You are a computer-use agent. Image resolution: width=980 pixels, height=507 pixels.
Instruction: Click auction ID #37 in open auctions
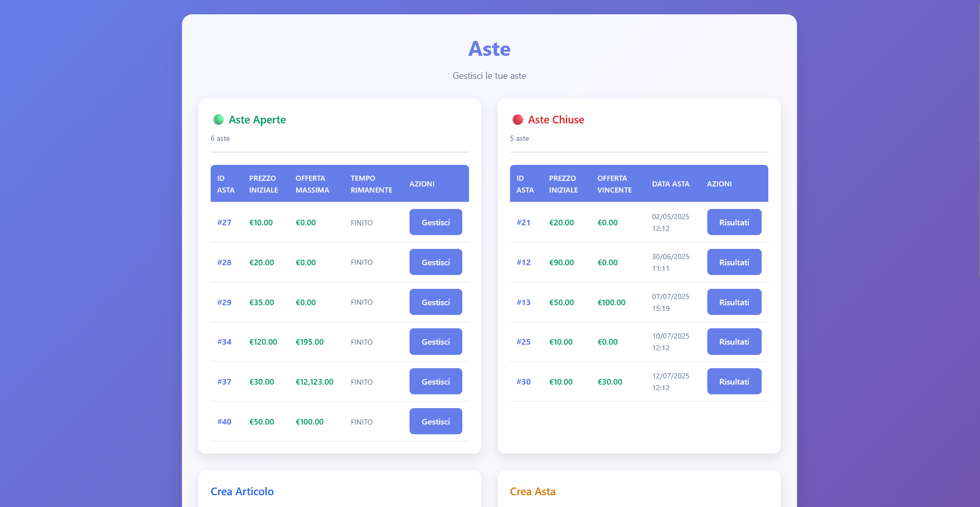(x=224, y=382)
